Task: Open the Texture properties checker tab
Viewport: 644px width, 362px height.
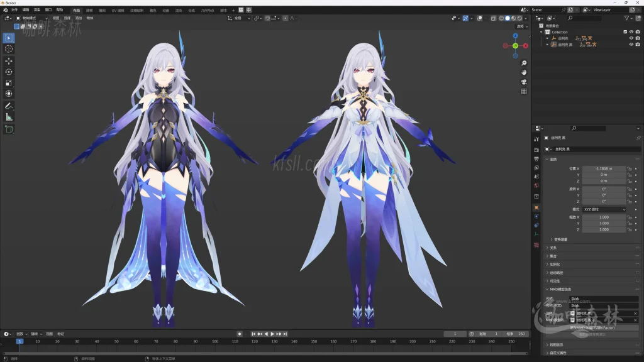Action: 536,245
